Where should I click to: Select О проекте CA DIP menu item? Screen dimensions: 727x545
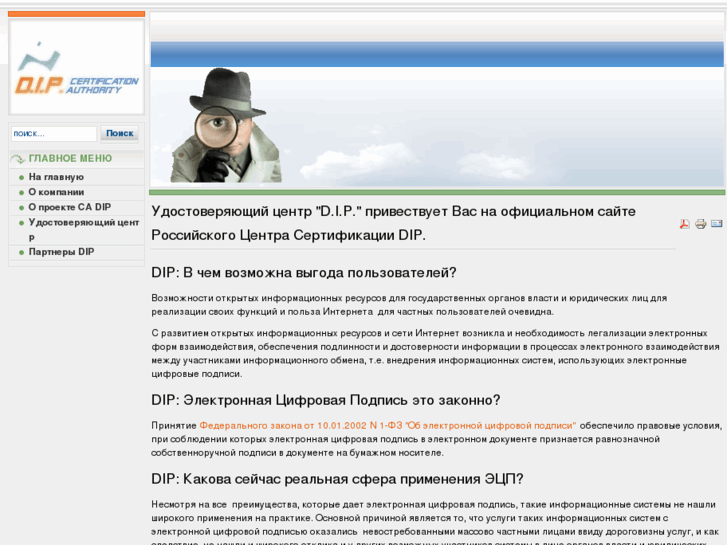click(70, 207)
